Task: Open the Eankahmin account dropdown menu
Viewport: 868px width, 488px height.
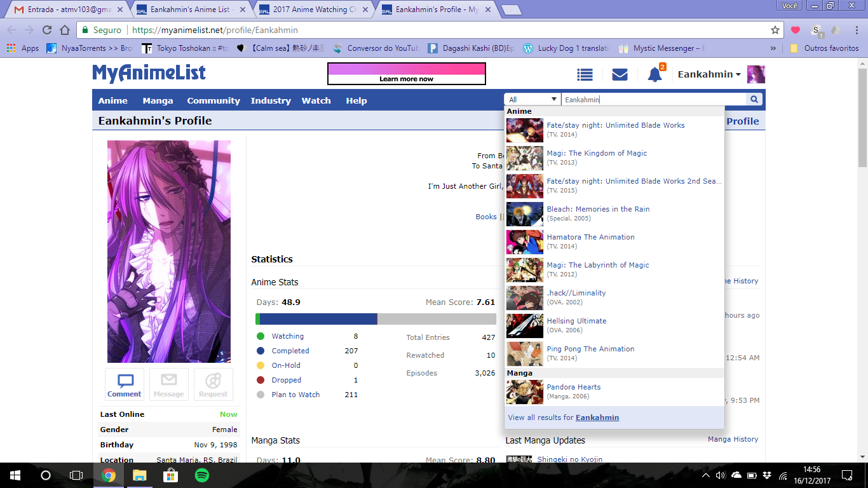Action: point(709,74)
